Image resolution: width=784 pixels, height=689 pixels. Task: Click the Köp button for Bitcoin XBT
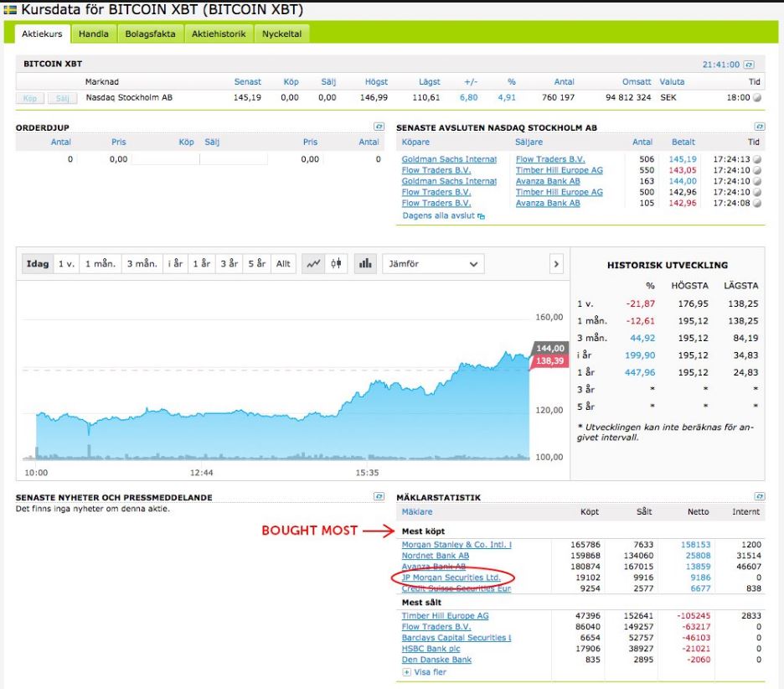pos(30,97)
